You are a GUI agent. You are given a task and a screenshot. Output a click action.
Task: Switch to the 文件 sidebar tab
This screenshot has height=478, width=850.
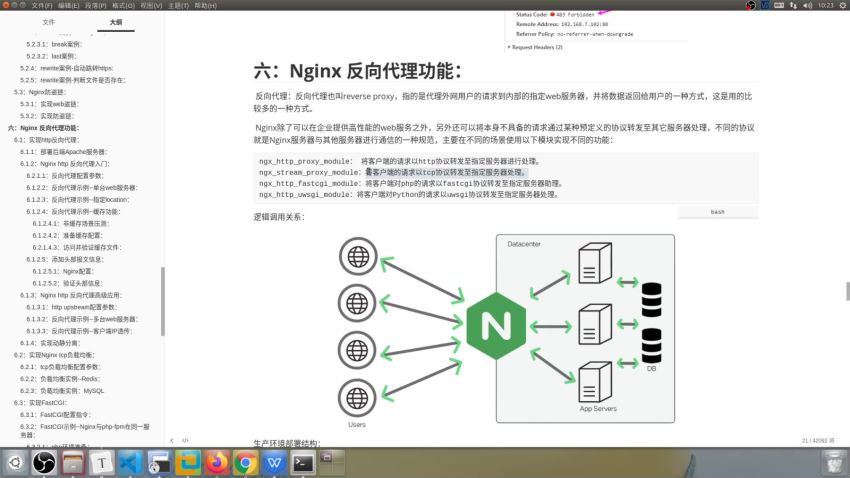49,21
